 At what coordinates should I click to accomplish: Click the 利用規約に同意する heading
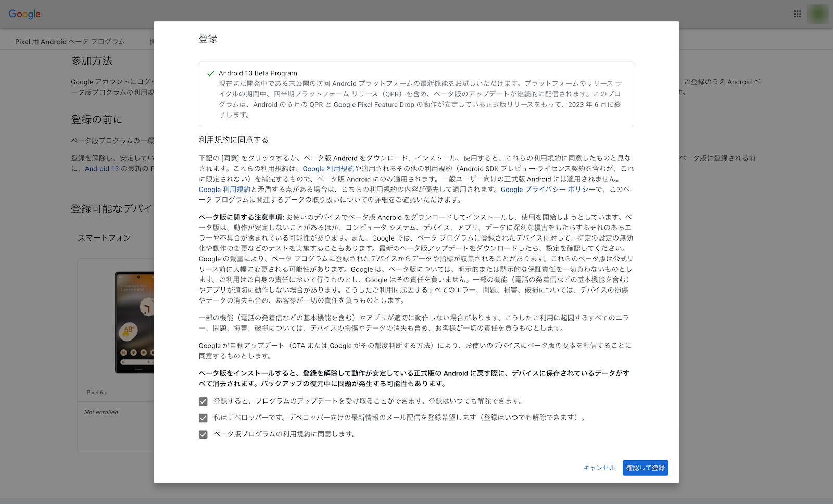pyautogui.click(x=234, y=140)
